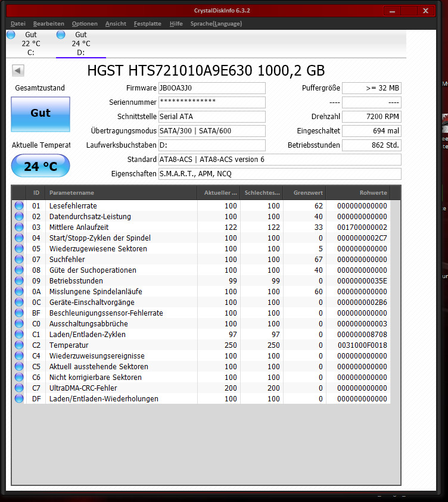This screenshot has width=448, height=502.
Task: Click status orb of Nicht korrigierbare Sektoren row
Action: [x=19, y=377]
